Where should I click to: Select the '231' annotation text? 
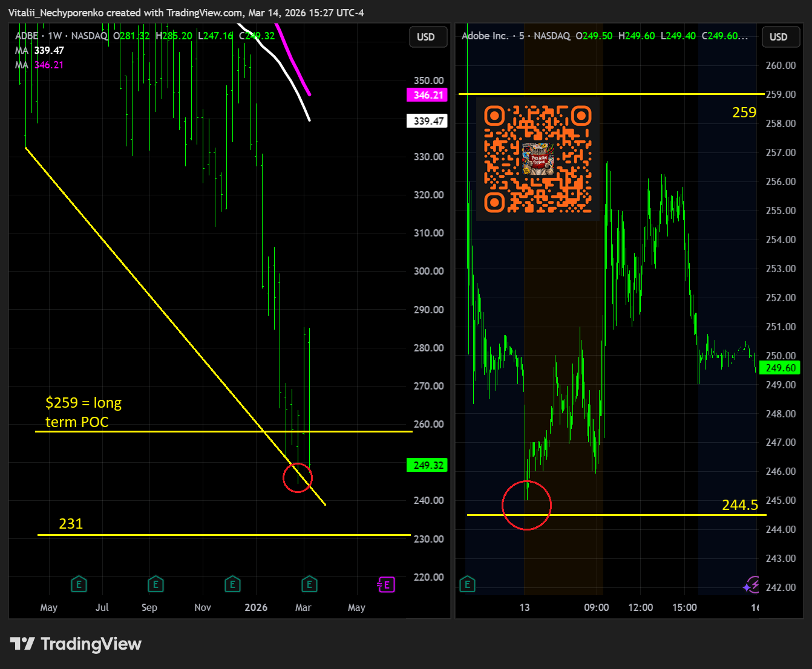(71, 524)
